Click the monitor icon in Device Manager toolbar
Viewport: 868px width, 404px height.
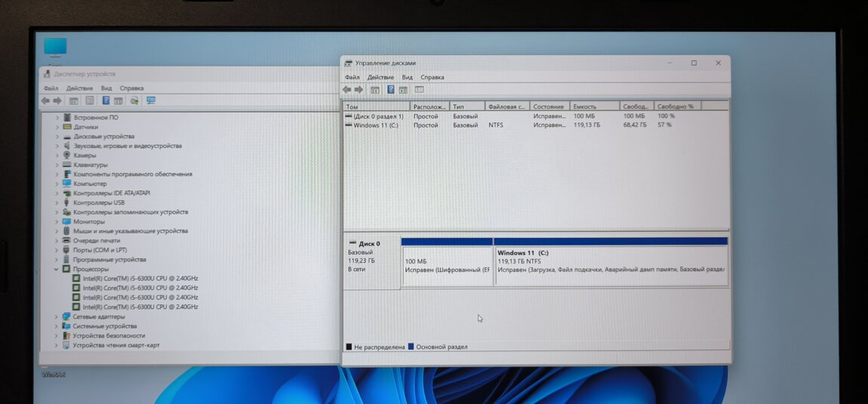click(x=151, y=100)
